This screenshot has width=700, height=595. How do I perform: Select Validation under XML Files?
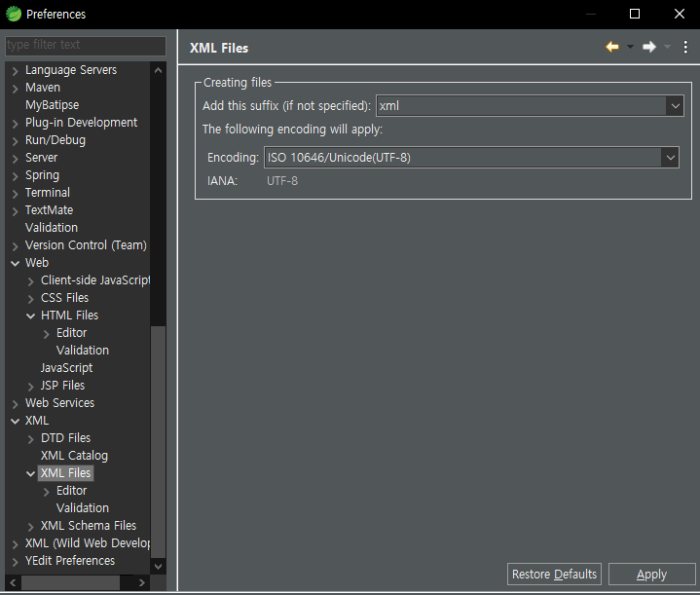point(83,508)
